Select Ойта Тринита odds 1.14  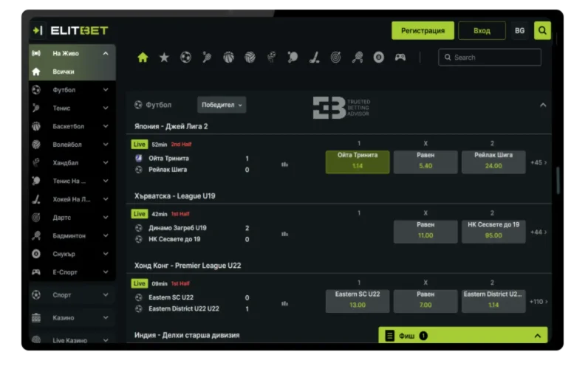(358, 161)
